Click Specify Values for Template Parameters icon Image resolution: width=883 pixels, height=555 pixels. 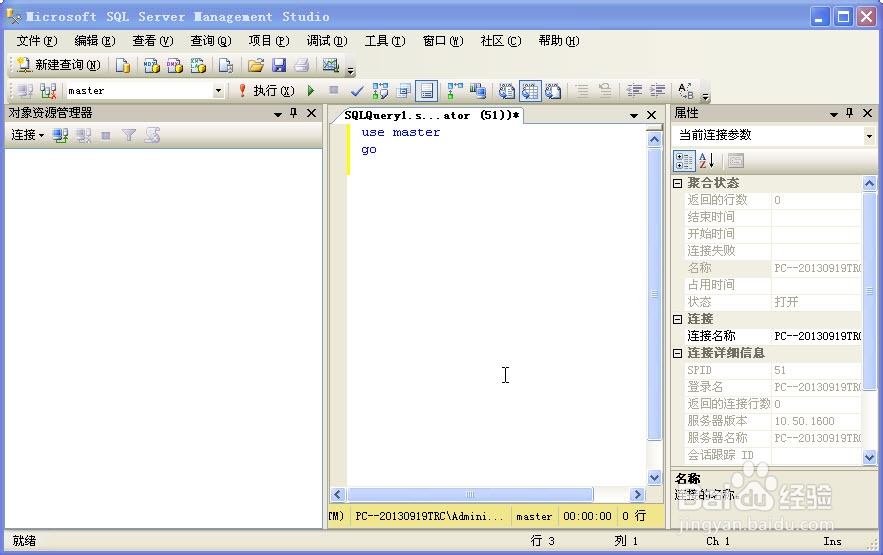tap(685, 91)
